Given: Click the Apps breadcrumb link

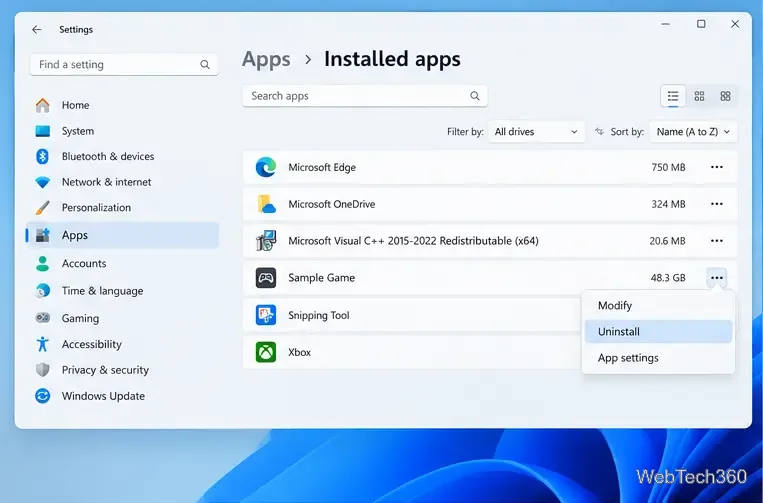Looking at the screenshot, I should (x=266, y=59).
